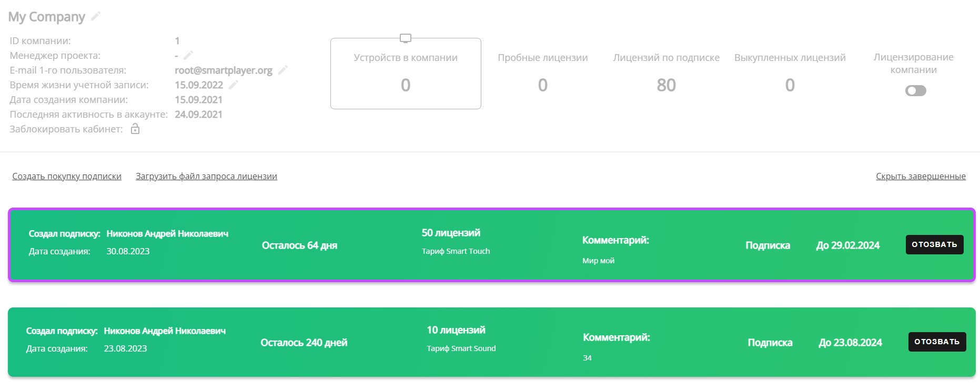Click 'Тариф Smart Touch' text
980x391 pixels.
pyautogui.click(x=456, y=251)
